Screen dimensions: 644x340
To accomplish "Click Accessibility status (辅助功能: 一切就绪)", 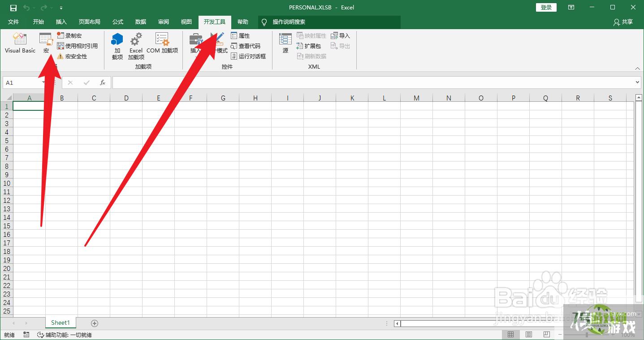I will (x=65, y=335).
